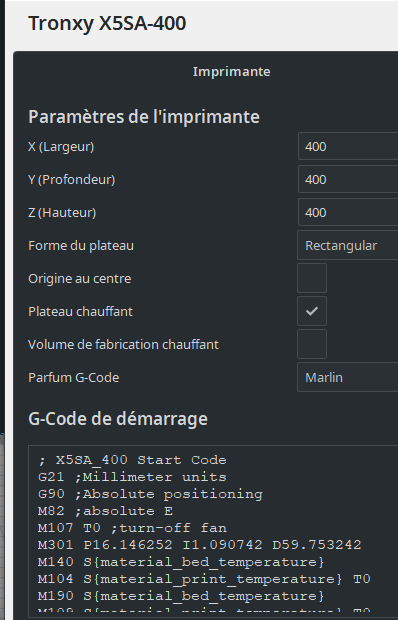Click the 'Plateau chauffant' label
Image resolution: width=398 pixels, height=620 pixels.
[80, 312]
